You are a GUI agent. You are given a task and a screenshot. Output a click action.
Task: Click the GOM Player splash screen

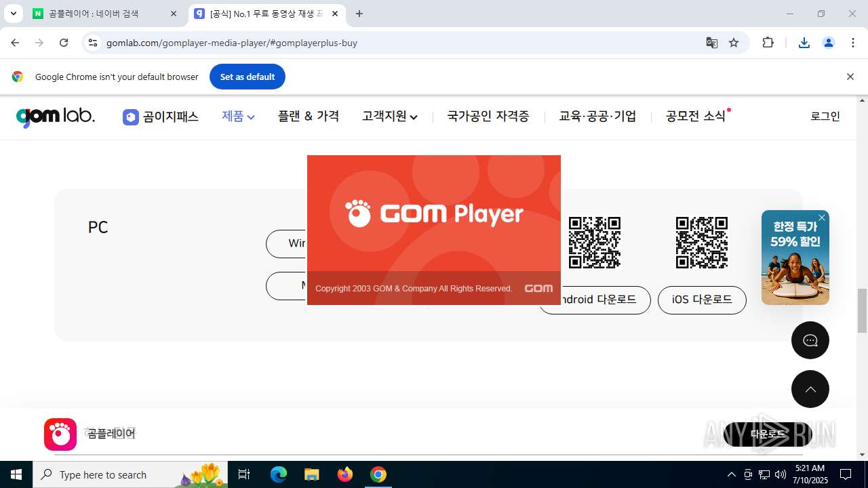(x=434, y=230)
